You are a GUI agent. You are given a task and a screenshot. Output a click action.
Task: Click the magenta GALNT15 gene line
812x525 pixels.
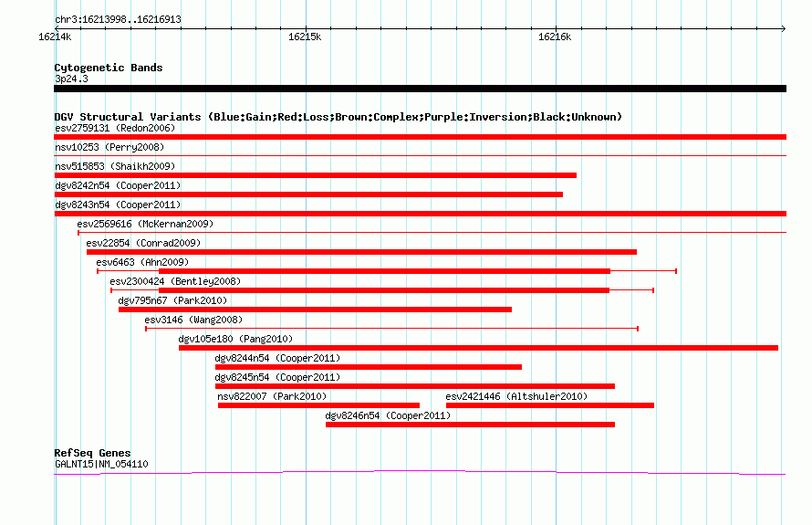420,472
